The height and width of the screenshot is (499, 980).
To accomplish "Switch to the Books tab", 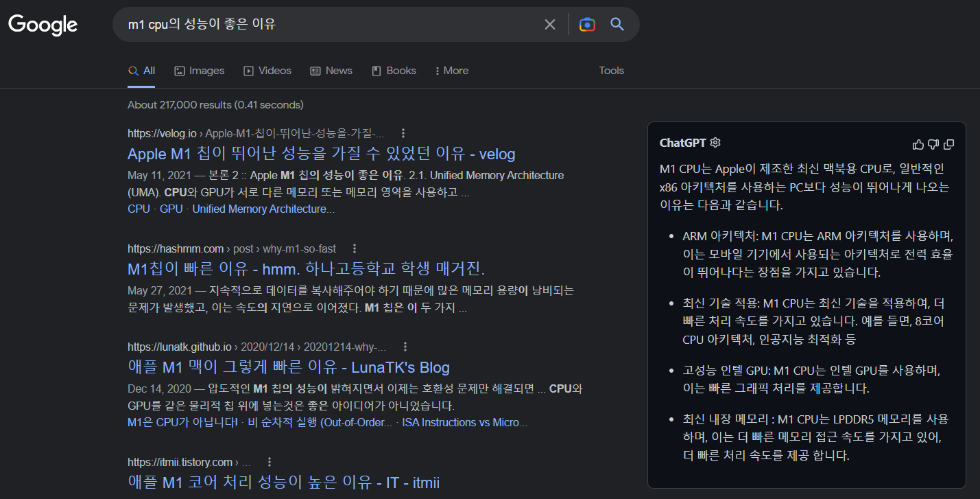I will pyautogui.click(x=394, y=71).
